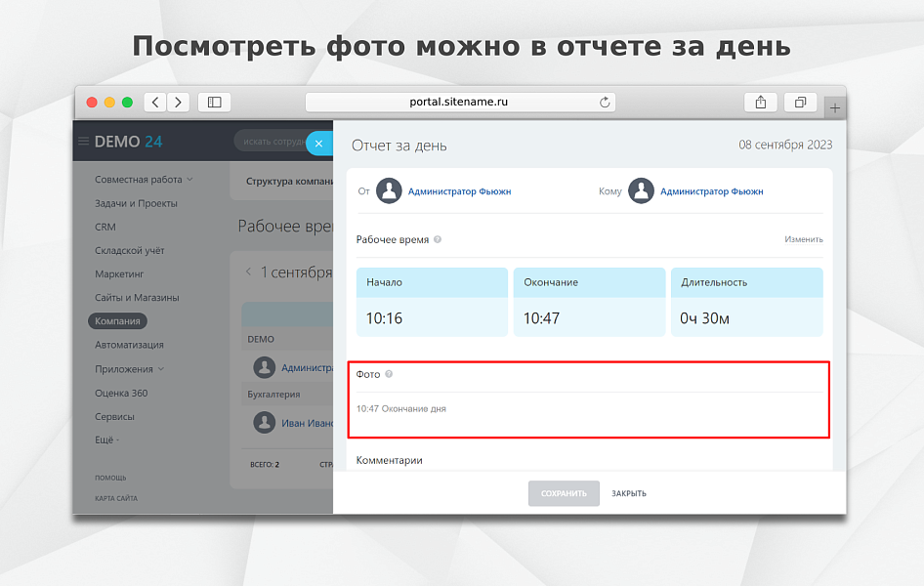Close the report panel with the blue X

point(318,144)
